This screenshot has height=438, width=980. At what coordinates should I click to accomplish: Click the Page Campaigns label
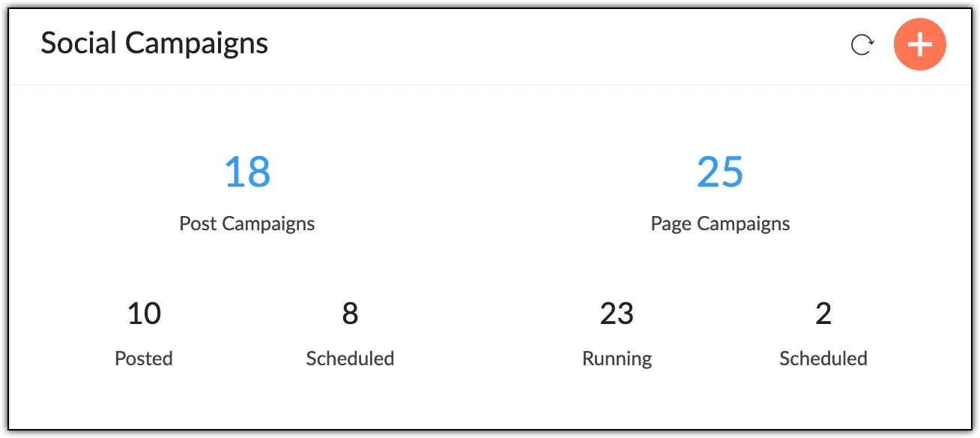tap(720, 223)
